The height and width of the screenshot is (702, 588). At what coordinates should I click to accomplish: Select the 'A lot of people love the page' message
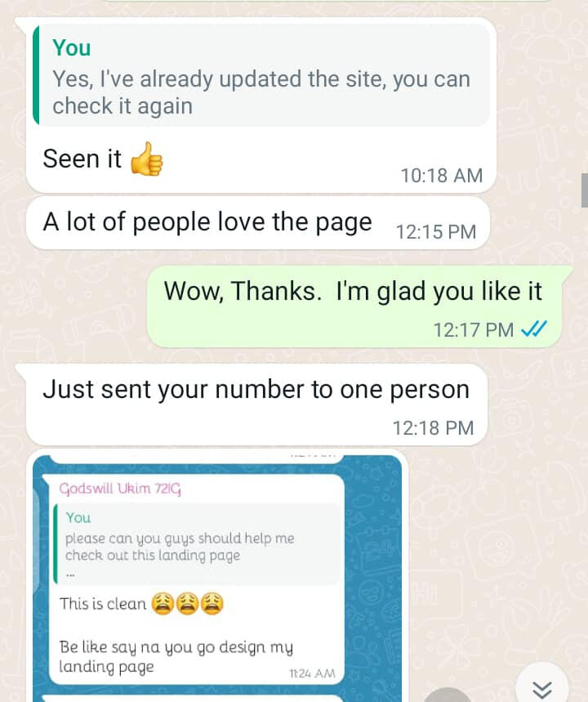pyautogui.click(x=258, y=223)
